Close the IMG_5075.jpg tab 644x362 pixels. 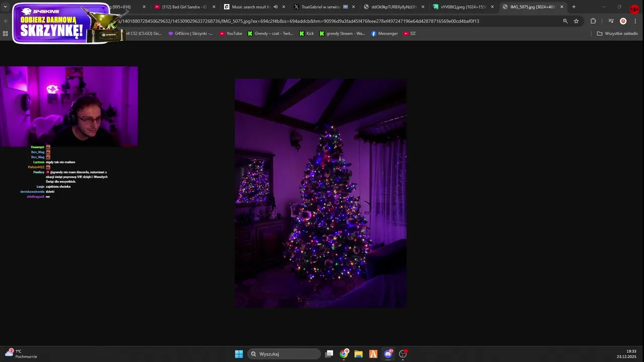click(x=561, y=7)
